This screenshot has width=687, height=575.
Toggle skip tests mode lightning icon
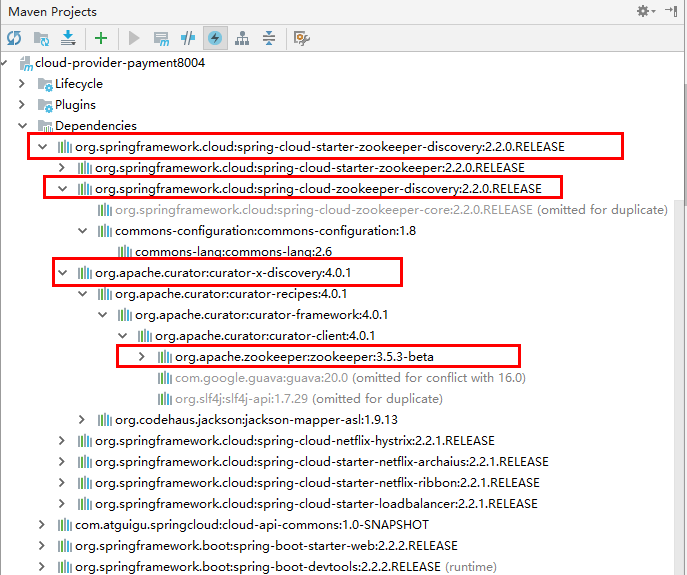pyautogui.click(x=215, y=38)
